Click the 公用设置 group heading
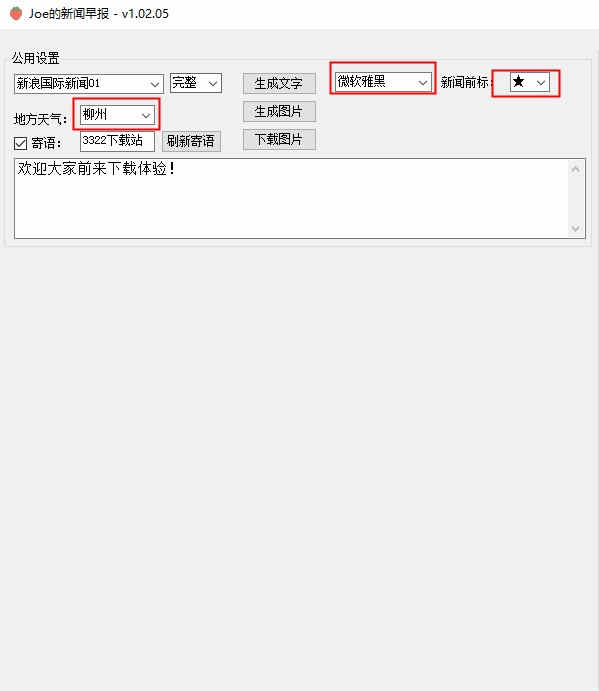This screenshot has height=691, width=599. (35, 58)
